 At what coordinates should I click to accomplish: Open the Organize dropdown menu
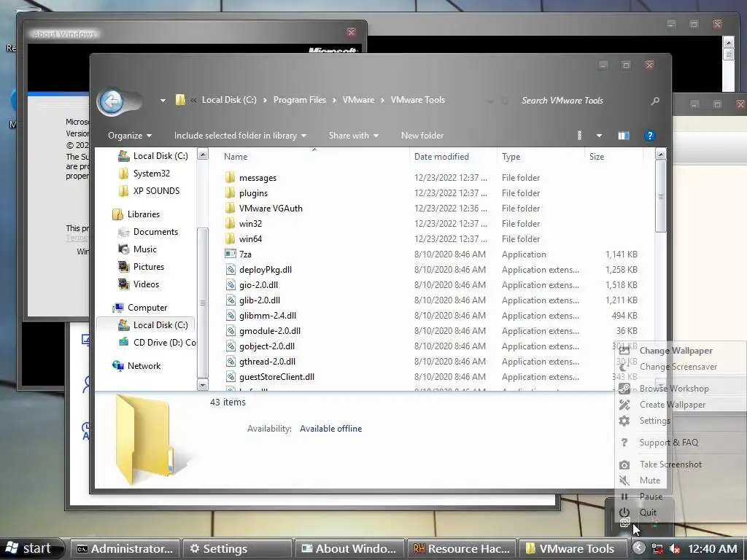click(x=130, y=136)
